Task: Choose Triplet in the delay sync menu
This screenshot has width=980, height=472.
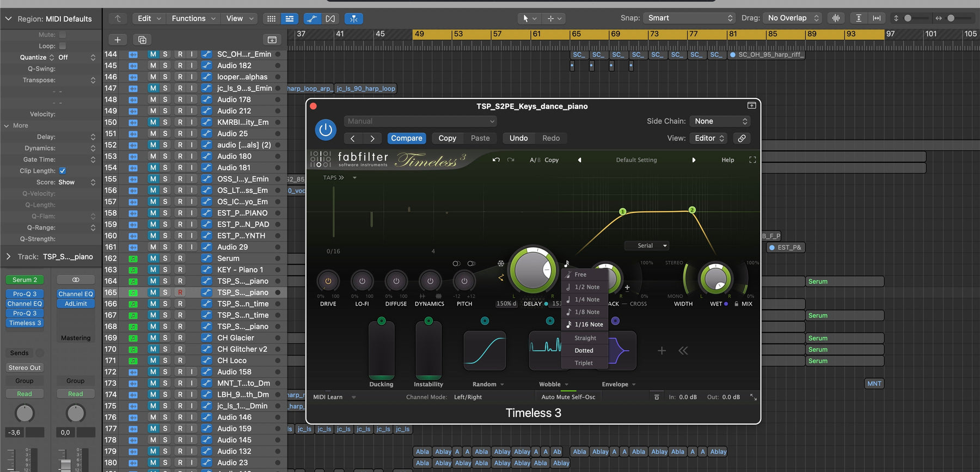Action: (x=585, y=363)
